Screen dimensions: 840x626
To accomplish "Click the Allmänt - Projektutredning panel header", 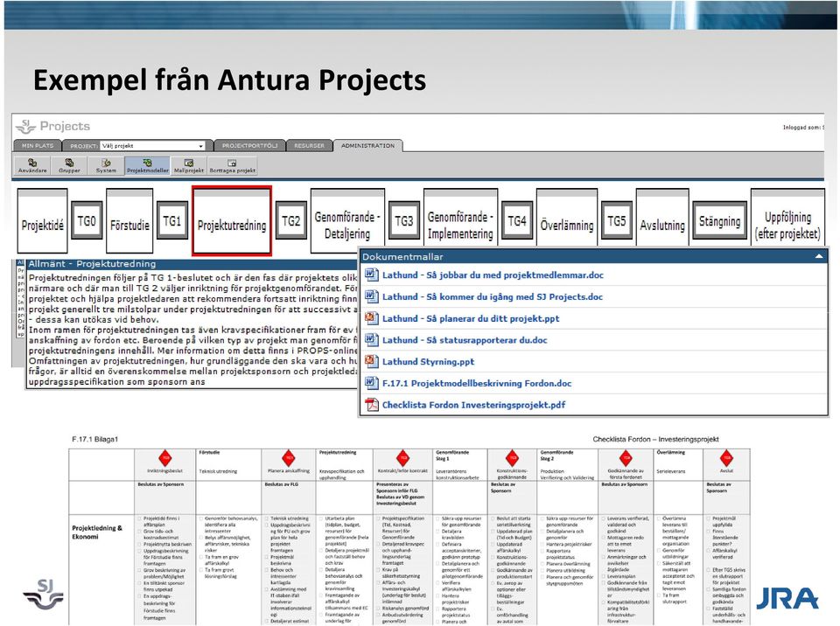I will coord(192,263).
